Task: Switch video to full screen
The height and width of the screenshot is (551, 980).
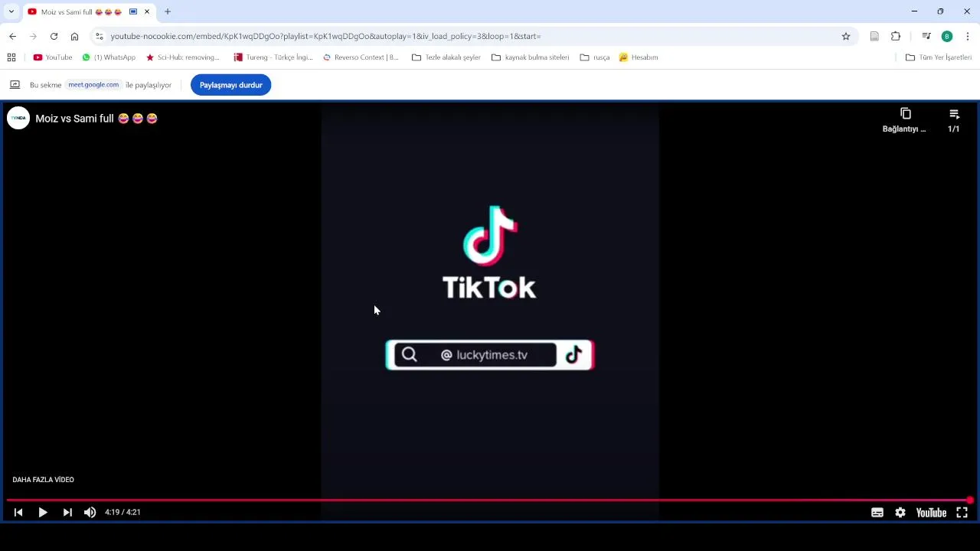Action: point(962,513)
